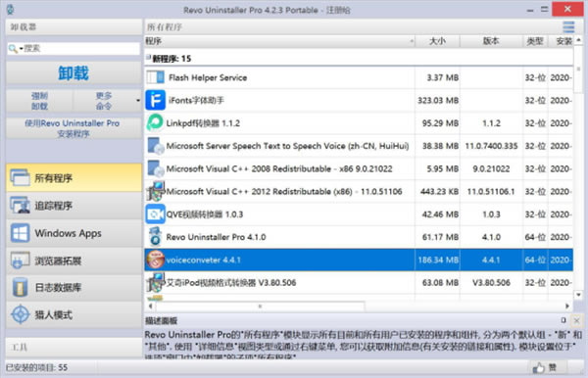Click the horizontal scrollbar left arrow

(x=150, y=306)
